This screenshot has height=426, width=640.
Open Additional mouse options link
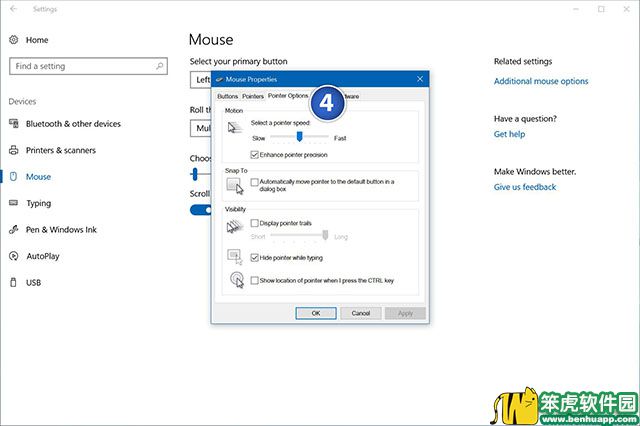(x=541, y=81)
